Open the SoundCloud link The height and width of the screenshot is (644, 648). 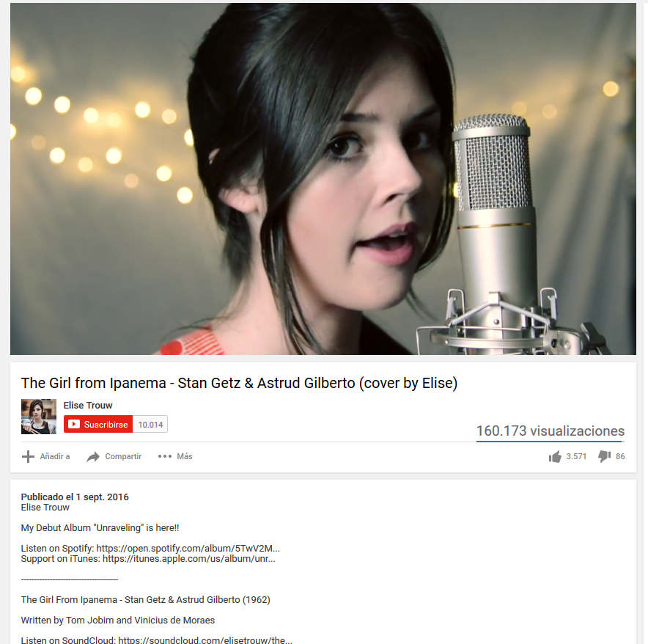point(205,640)
